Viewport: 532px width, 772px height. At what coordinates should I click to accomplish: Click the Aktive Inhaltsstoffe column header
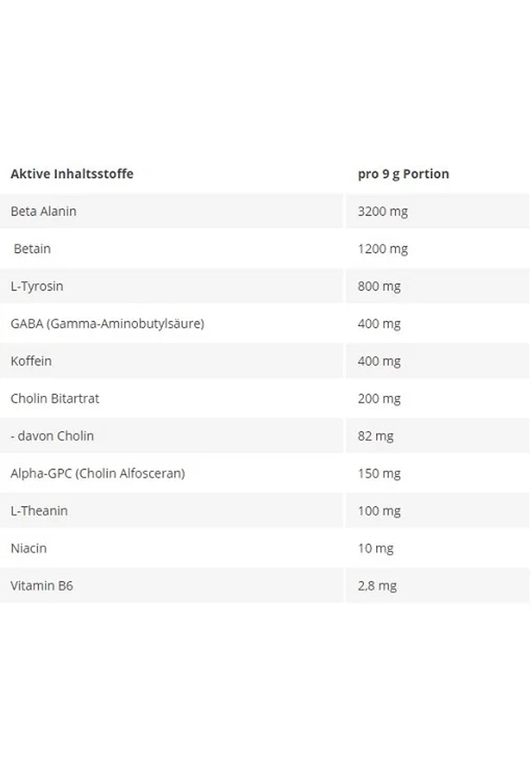pyautogui.click(x=72, y=174)
